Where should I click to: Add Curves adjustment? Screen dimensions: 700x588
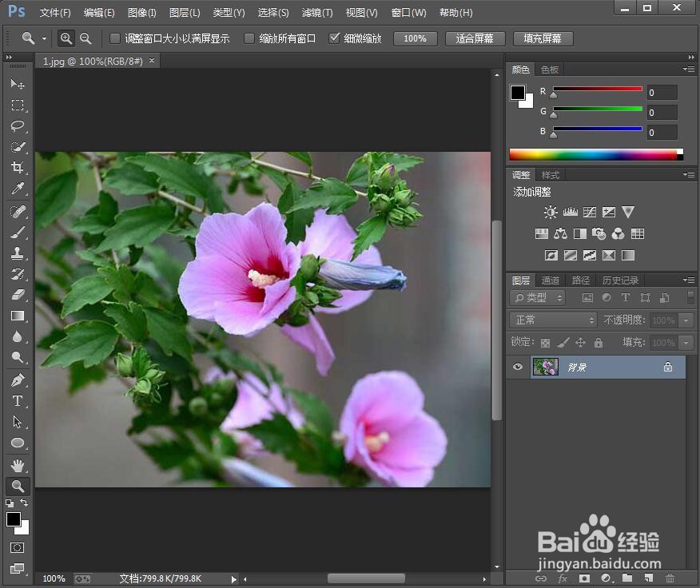pyautogui.click(x=589, y=212)
